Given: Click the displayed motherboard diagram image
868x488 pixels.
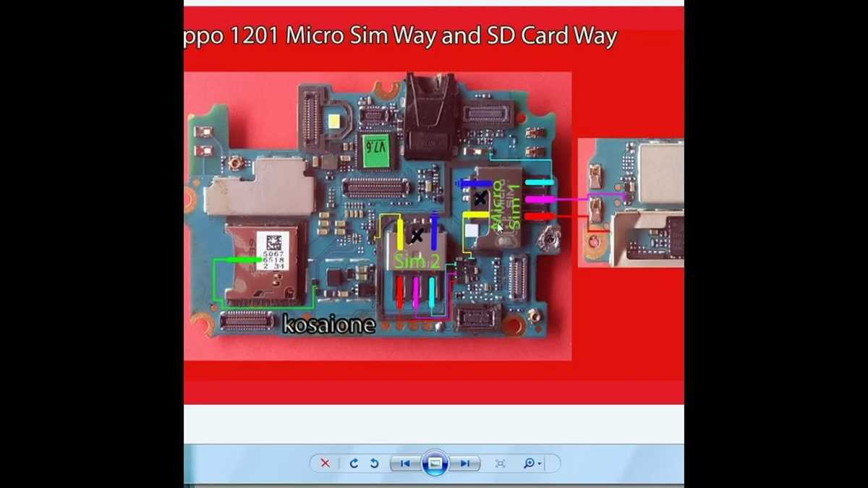Looking at the screenshot, I should point(378,215).
